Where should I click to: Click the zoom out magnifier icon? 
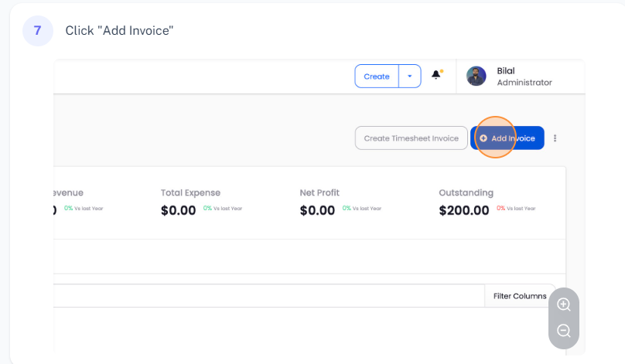click(x=564, y=331)
